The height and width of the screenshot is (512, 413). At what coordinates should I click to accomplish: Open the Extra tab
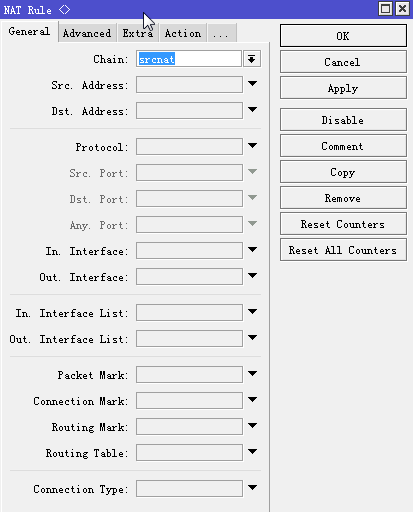[x=138, y=33]
